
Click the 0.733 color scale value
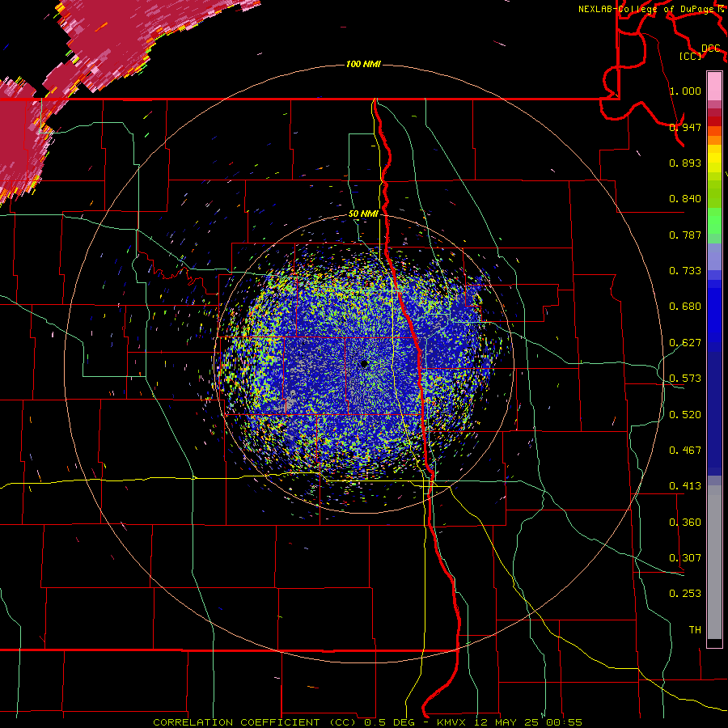point(685,271)
